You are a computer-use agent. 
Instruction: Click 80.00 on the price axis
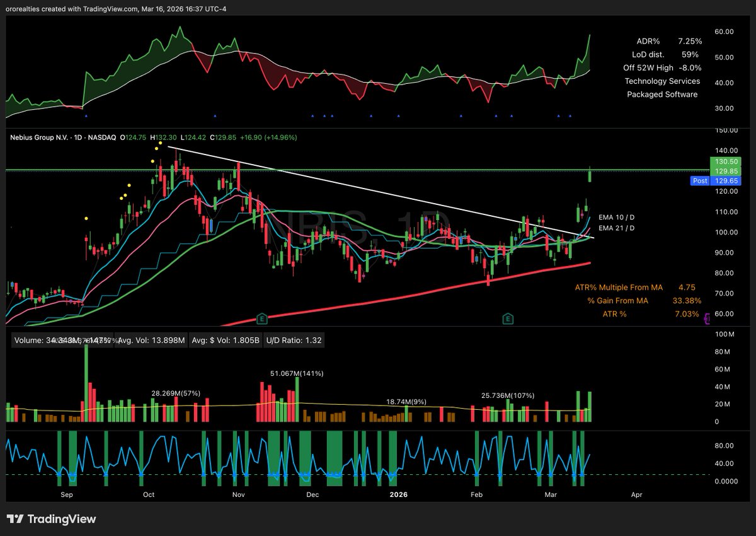(726, 273)
